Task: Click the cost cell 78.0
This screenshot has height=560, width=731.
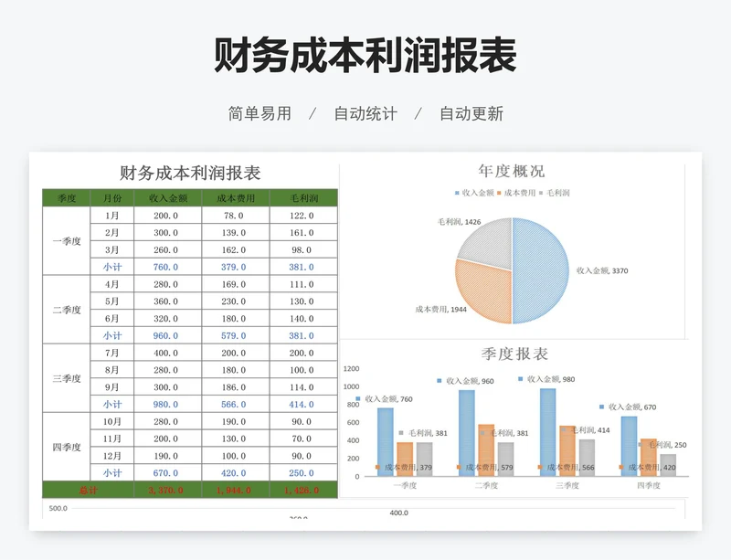Action: point(236,216)
